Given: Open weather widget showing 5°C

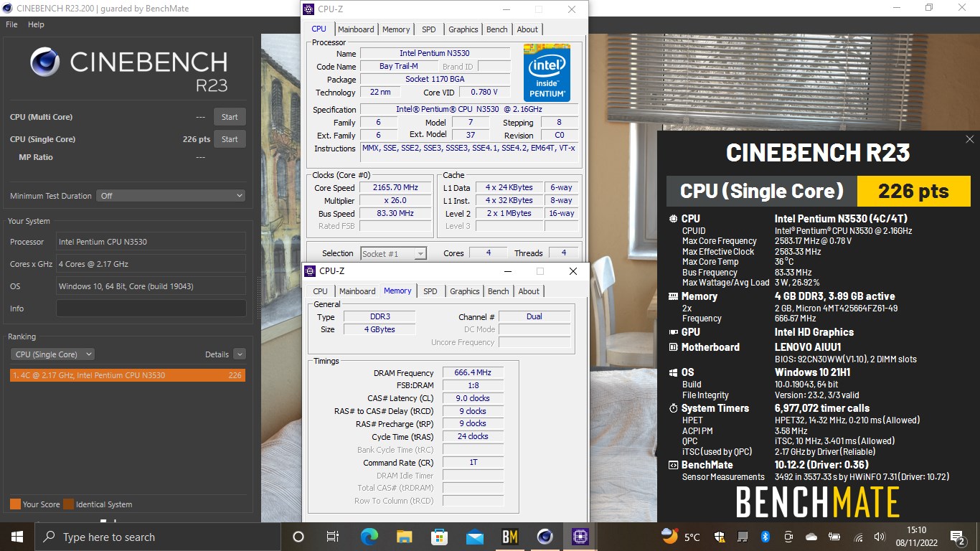Looking at the screenshot, I should [x=681, y=537].
